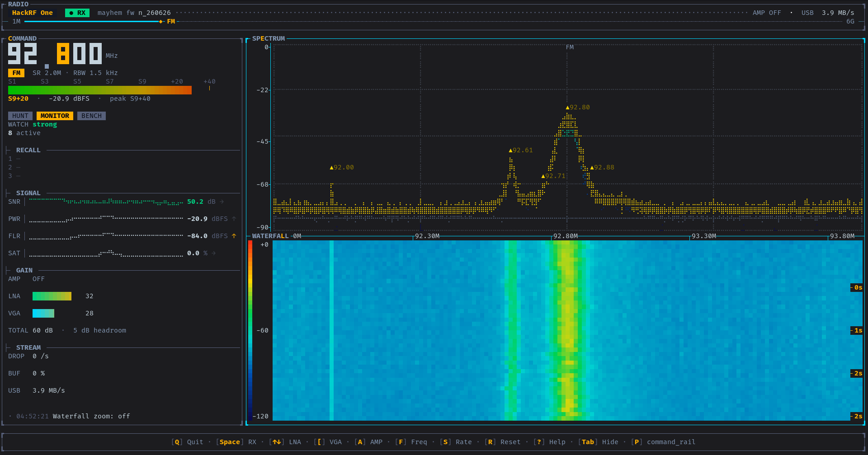Click TOTAL 60 dB gain text
Screen dimensions: 868x455
point(30,330)
